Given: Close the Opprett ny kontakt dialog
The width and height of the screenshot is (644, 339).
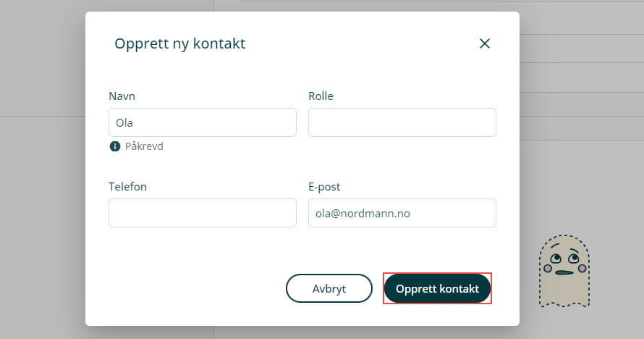Looking at the screenshot, I should pos(485,43).
